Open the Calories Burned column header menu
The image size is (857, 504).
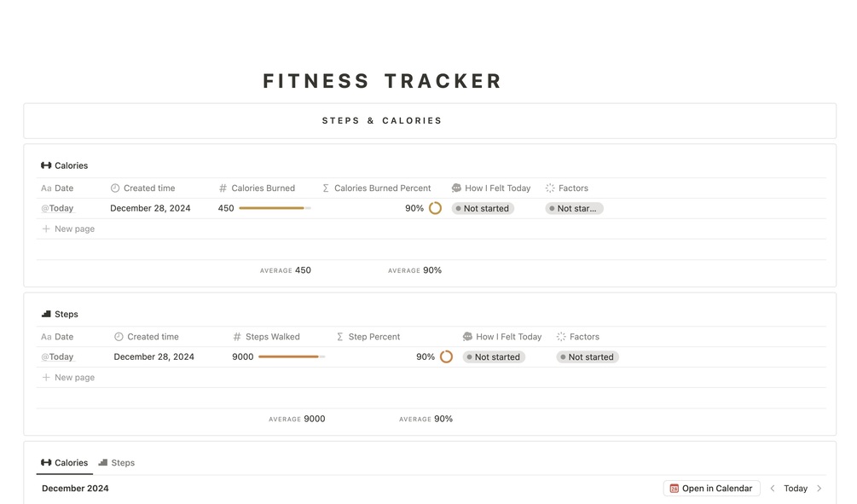pyautogui.click(x=263, y=188)
